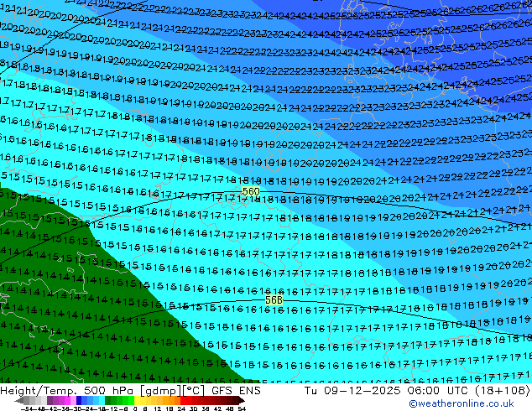Click the yellow segment of the color scale
532x411 pixels.
(137, 400)
